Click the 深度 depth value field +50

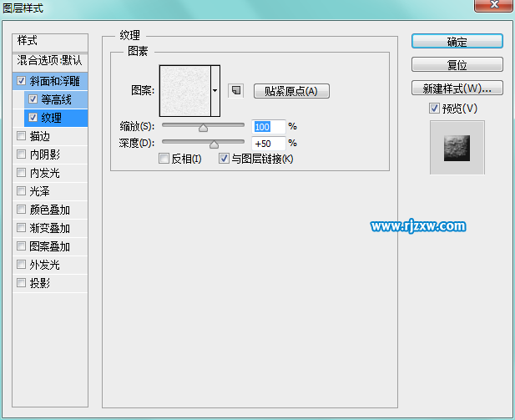pos(268,144)
